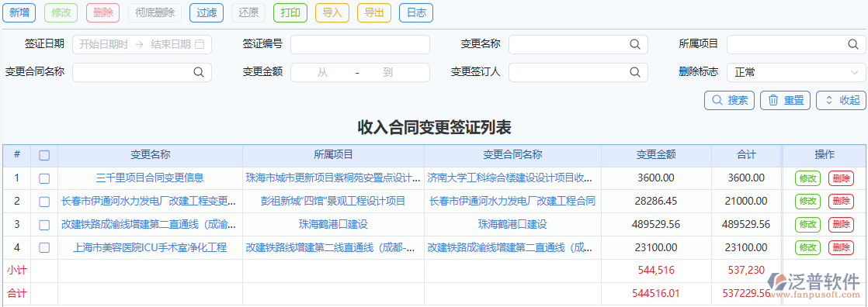Open 珠海市城市更新项目紫桐苑安置点设计 link
The height and width of the screenshot is (307, 868).
coord(333,178)
